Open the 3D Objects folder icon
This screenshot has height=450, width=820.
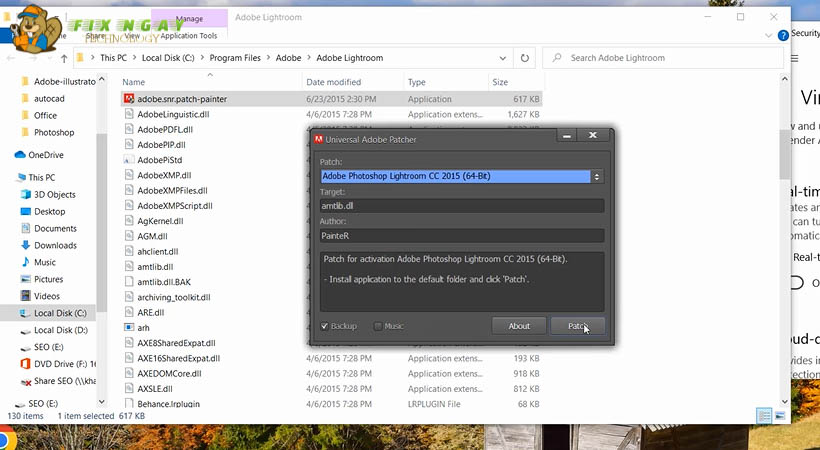[x=24, y=194]
